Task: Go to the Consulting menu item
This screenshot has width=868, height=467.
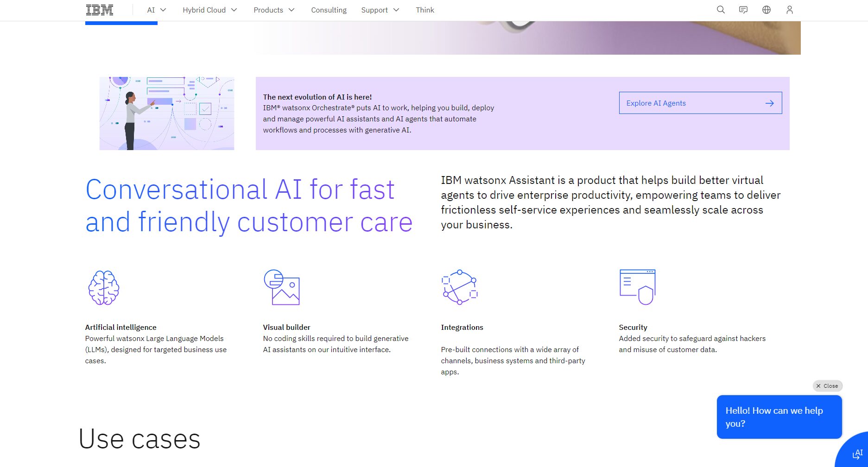Action: click(329, 10)
